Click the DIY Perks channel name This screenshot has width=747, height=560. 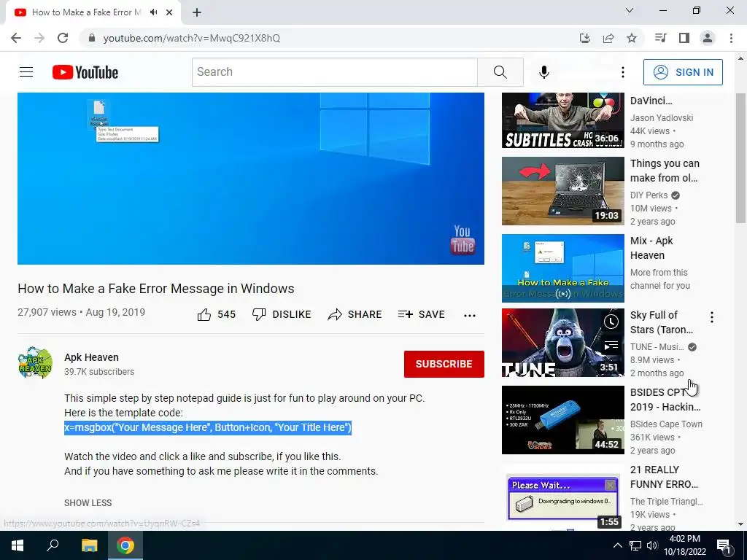pyautogui.click(x=649, y=195)
